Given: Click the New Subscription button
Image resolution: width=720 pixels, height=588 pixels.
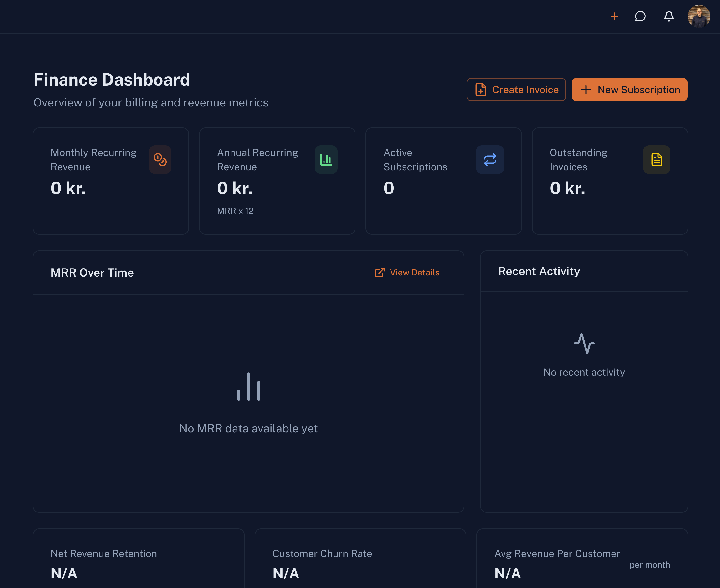Looking at the screenshot, I should coord(629,90).
